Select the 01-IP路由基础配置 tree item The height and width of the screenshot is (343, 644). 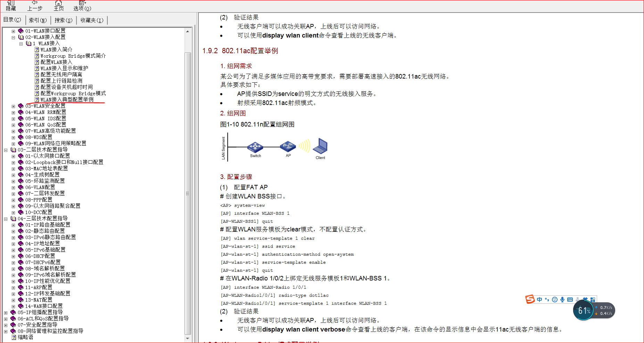point(48,225)
